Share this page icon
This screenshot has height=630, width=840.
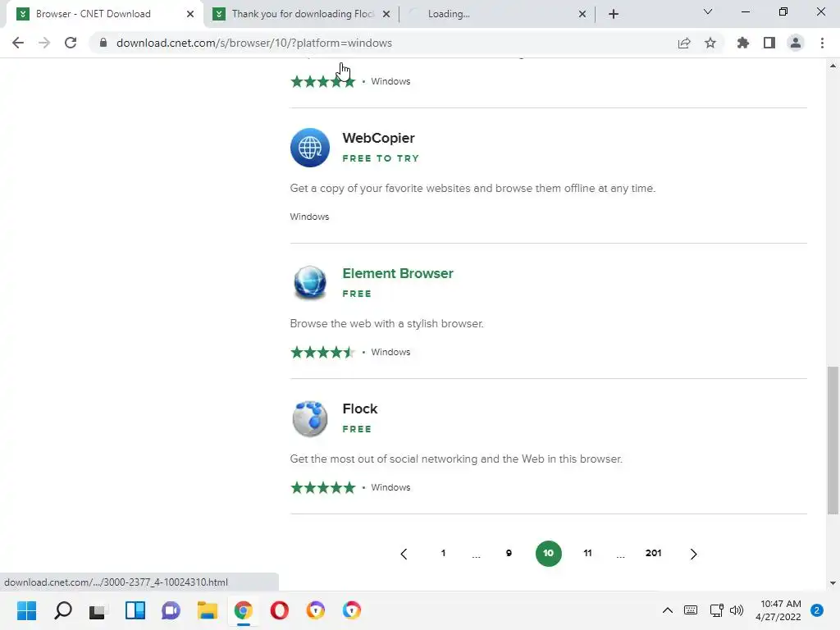684,43
